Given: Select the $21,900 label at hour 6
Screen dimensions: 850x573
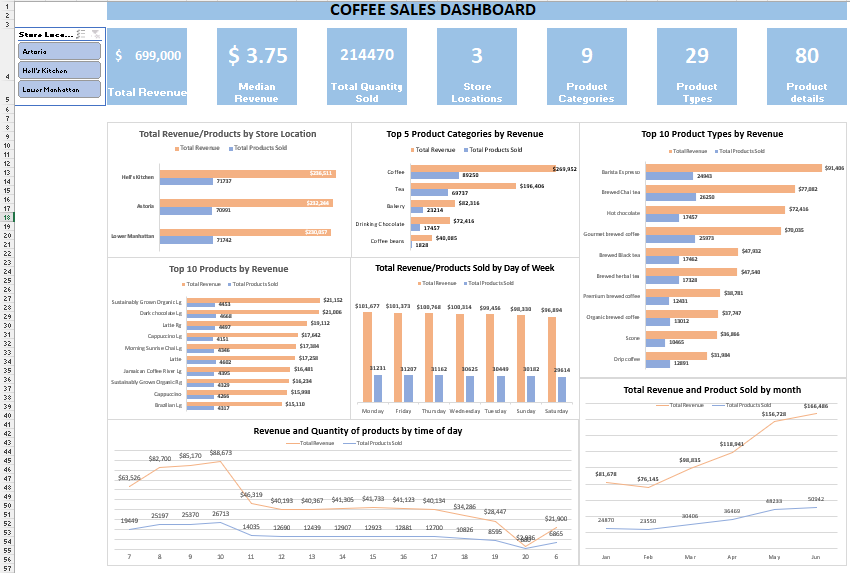Looking at the screenshot, I should point(556,519).
